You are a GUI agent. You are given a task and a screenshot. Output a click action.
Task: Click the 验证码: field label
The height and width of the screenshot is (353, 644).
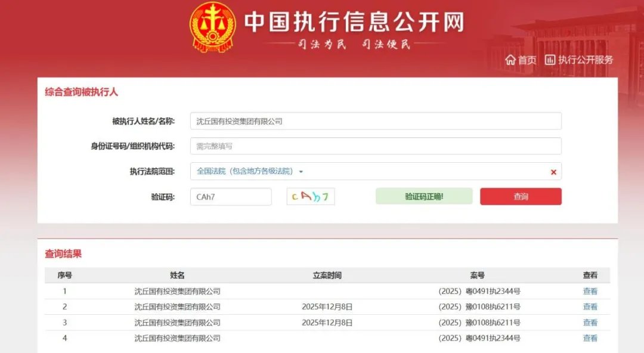pos(163,197)
